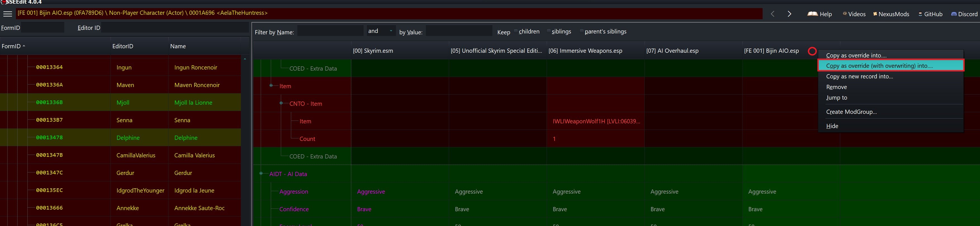Select the [06] Immersive Weapons.esp column header
980x226 pixels.
point(595,51)
